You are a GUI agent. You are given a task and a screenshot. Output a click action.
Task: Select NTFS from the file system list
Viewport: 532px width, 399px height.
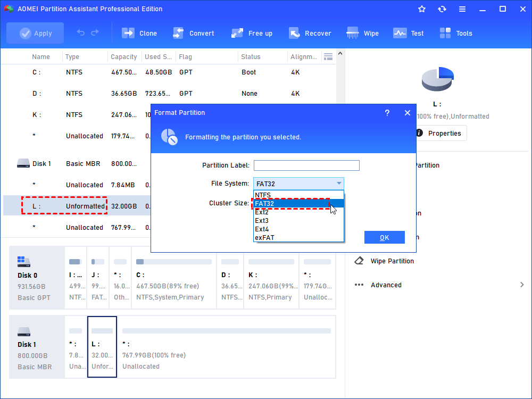pyautogui.click(x=298, y=195)
